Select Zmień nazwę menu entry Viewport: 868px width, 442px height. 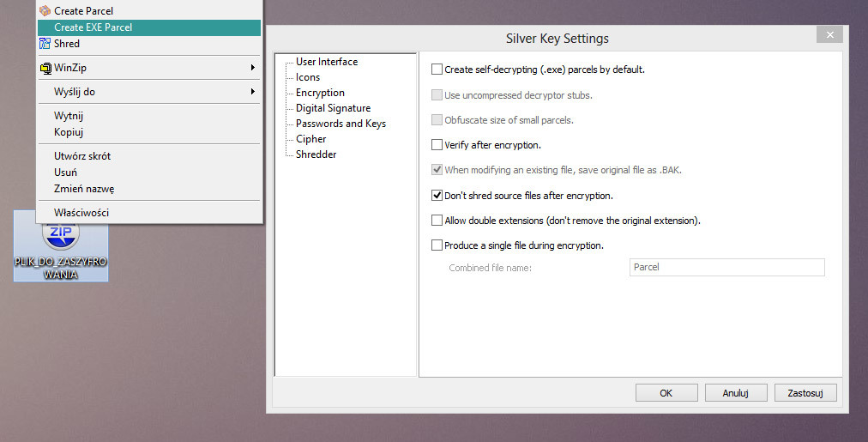pos(149,188)
